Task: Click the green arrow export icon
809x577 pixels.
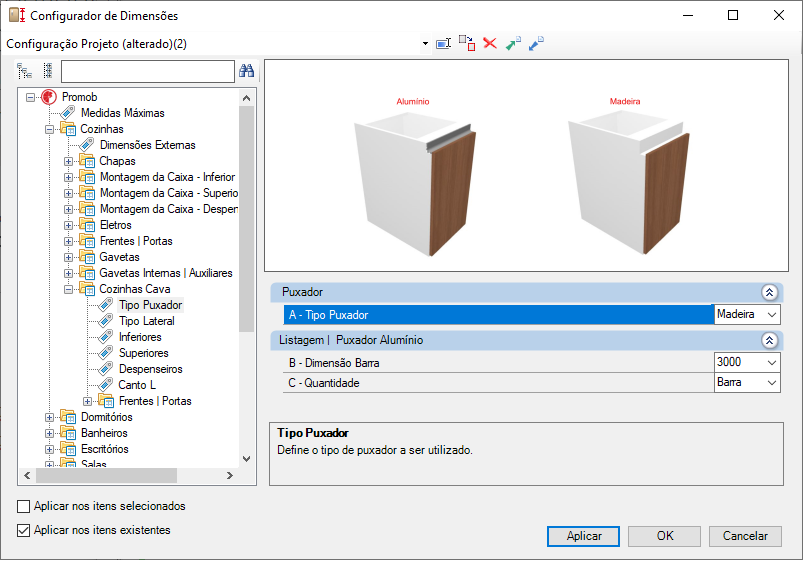Action: click(x=512, y=43)
